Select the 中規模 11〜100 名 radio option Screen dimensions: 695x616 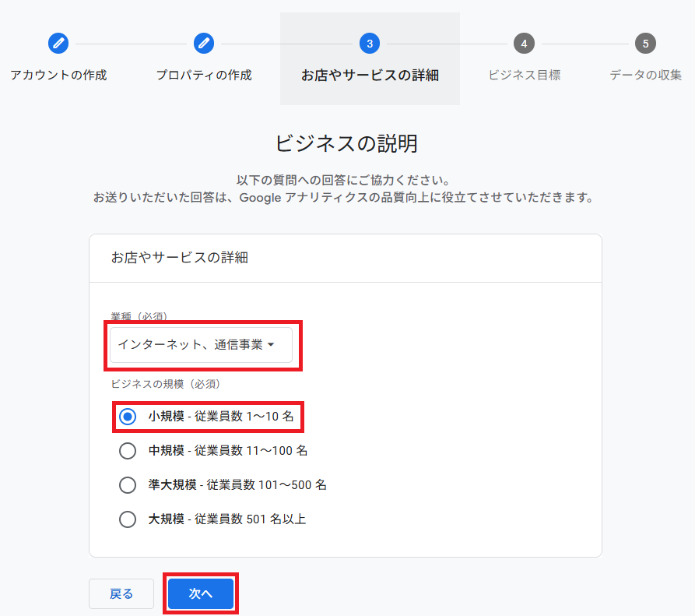point(128,451)
